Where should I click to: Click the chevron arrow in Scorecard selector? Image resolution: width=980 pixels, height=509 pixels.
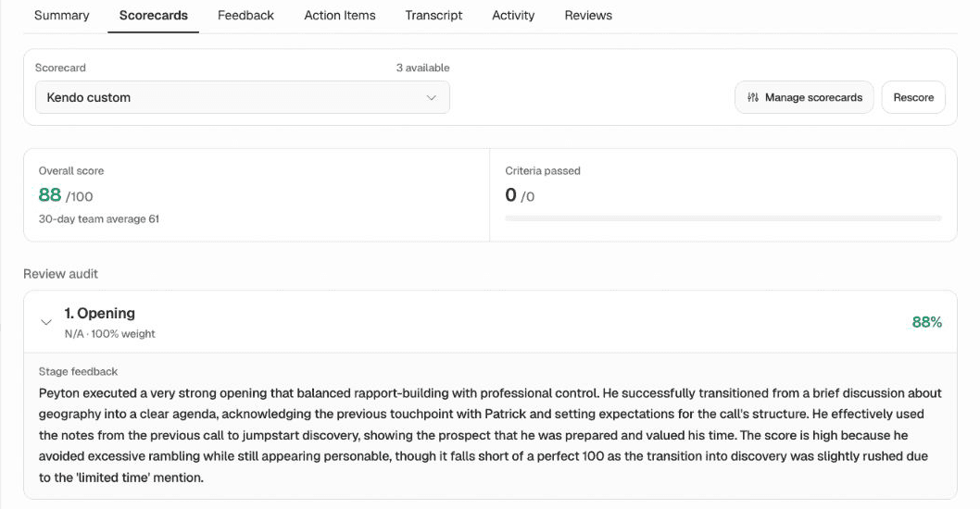(432, 97)
